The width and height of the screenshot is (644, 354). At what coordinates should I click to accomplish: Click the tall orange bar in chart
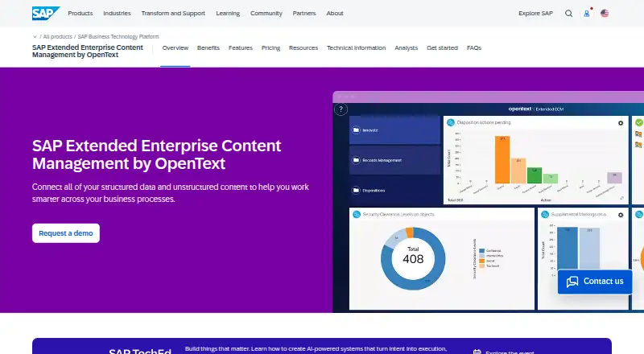[x=502, y=159]
